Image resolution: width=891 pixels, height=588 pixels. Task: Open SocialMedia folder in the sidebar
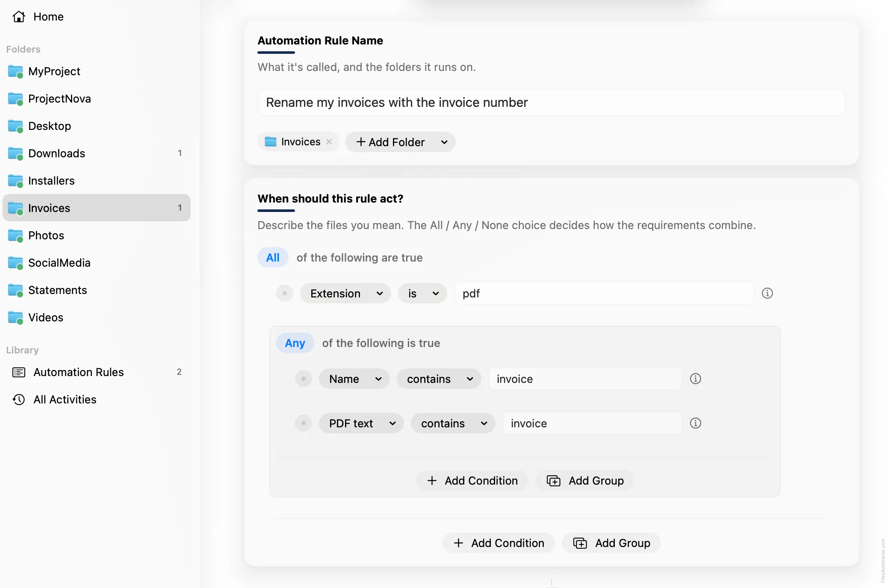tap(97, 263)
